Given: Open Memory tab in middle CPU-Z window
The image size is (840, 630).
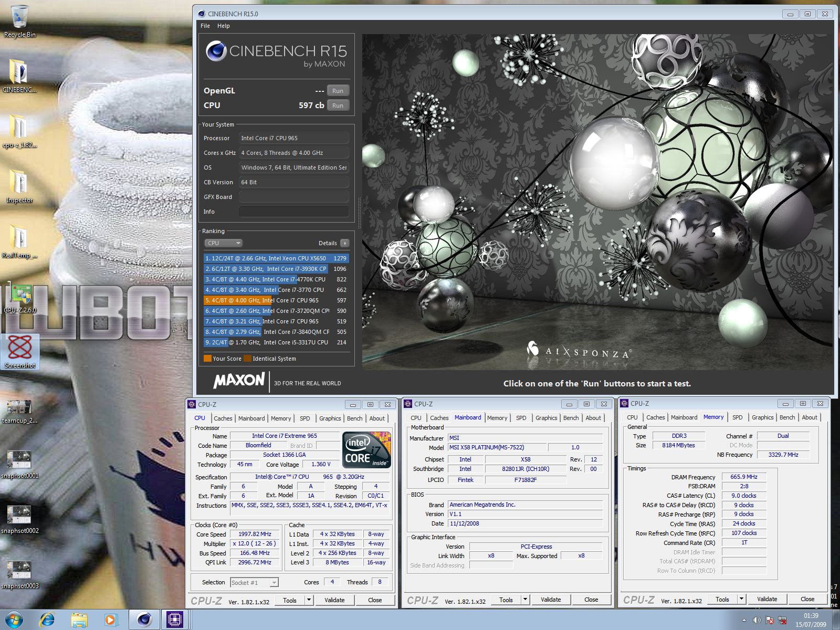Looking at the screenshot, I should pos(497,418).
